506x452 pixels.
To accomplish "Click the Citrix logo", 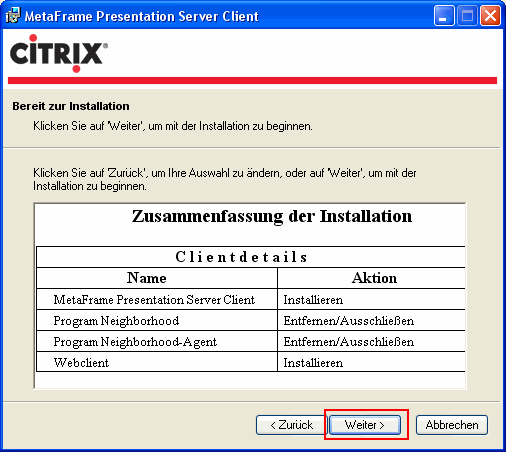I will pos(59,53).
